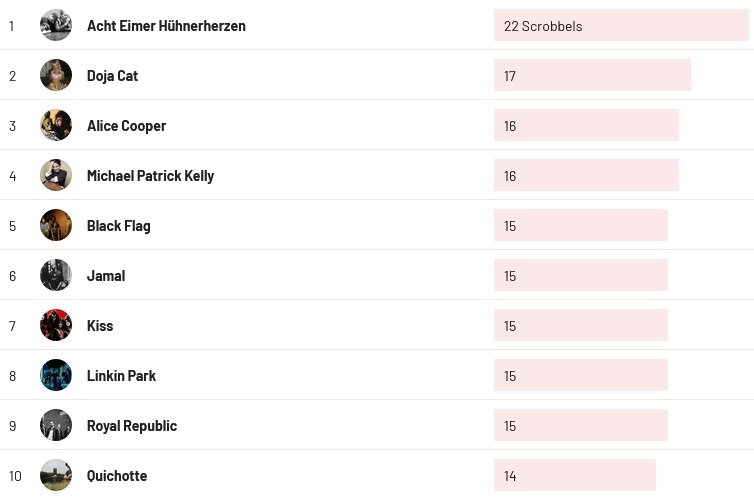
Task: Open Jamal's round avatar thumbnail
Action: point(56,275)
